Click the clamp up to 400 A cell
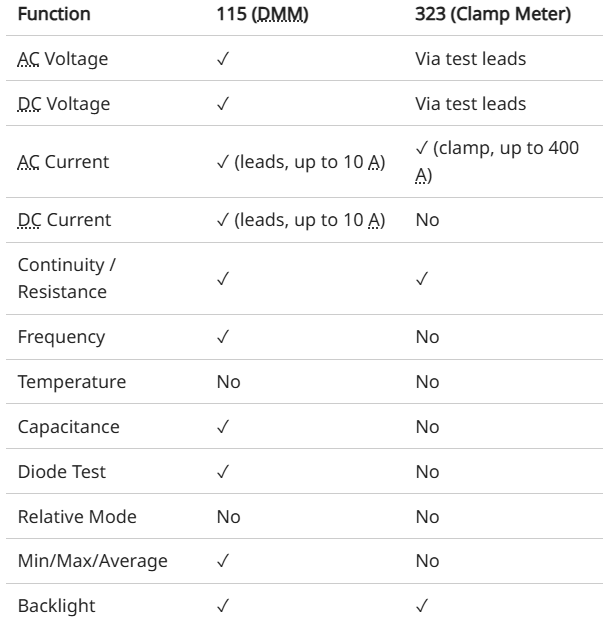 (x=497, y=162)
